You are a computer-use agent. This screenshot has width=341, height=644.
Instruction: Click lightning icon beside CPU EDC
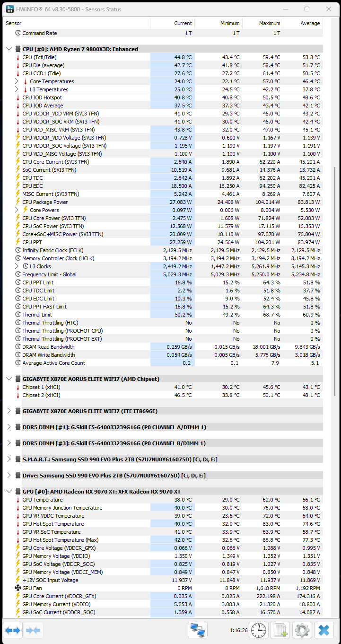coord(18,186)
